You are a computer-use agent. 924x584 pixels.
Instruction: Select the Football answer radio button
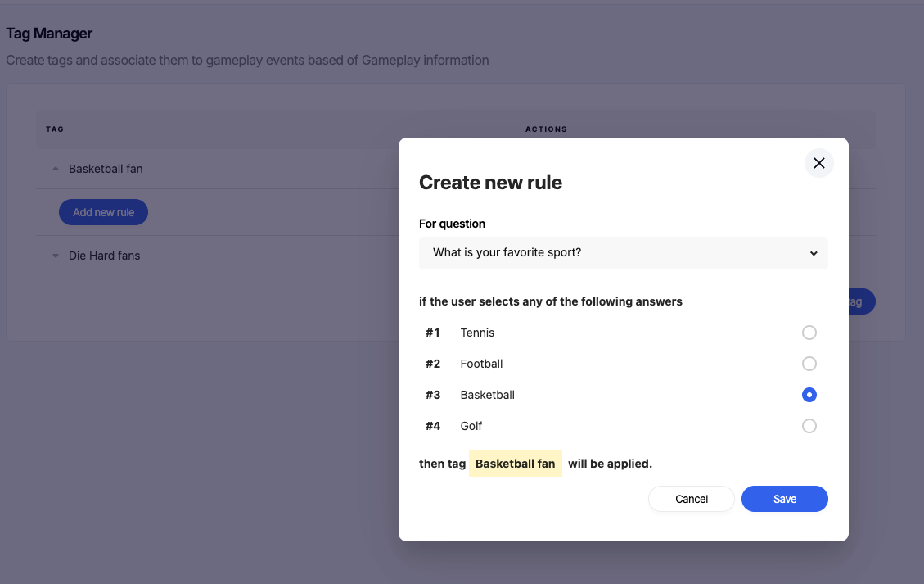click(809, 364)
